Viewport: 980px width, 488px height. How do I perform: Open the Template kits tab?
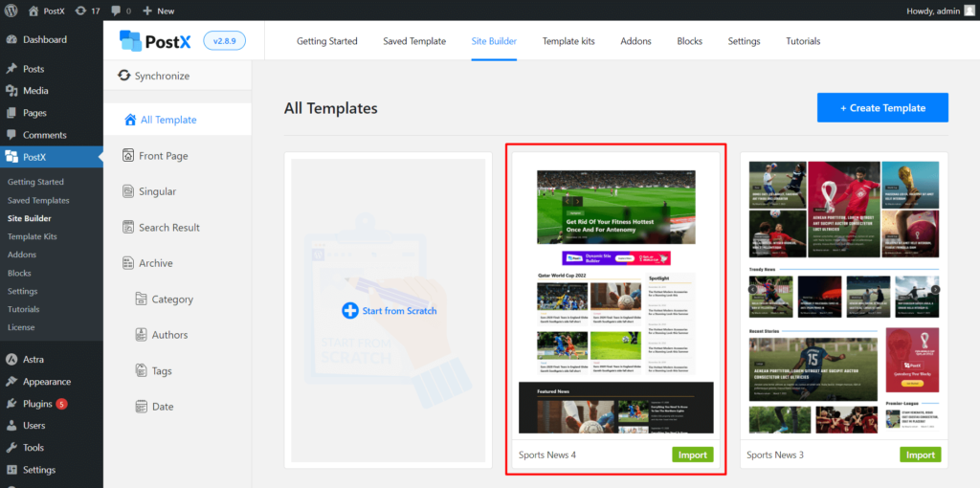568,41
